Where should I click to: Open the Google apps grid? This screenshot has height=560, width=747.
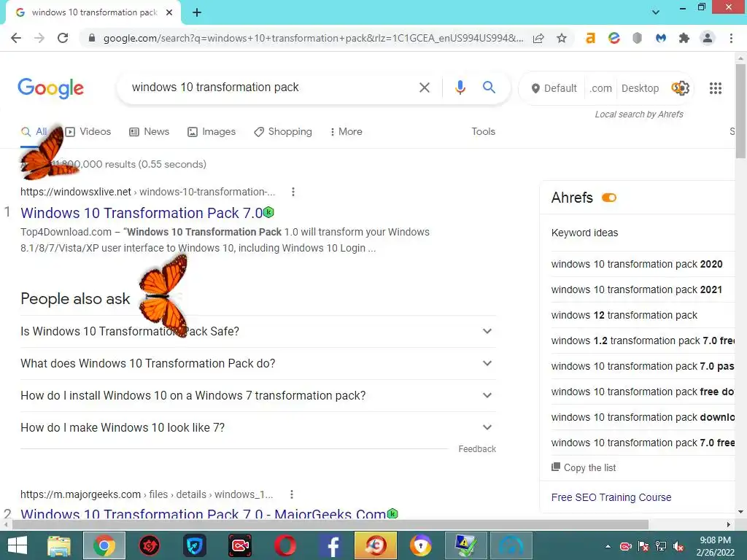(715, 88)
